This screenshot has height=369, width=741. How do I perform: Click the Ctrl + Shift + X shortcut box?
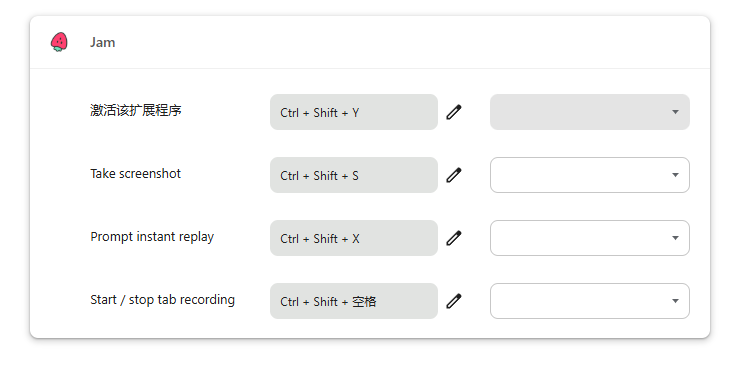(354, 238)
